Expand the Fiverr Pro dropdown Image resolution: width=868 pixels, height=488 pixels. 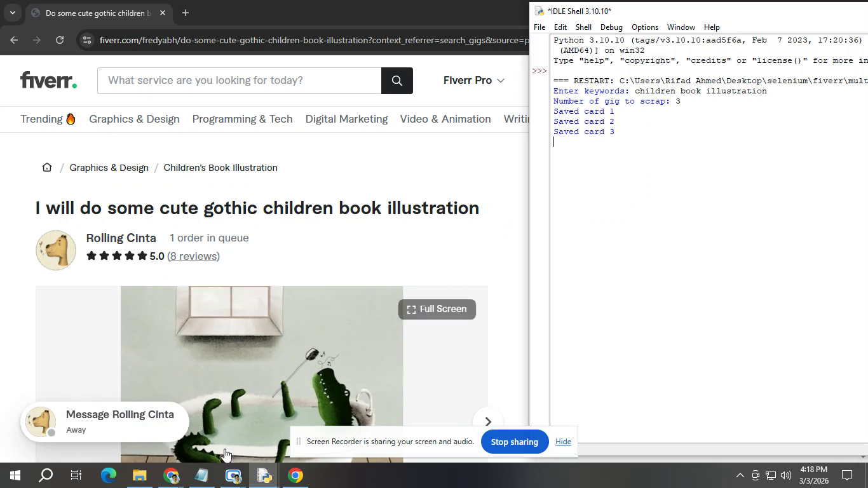tap(473, 81)
